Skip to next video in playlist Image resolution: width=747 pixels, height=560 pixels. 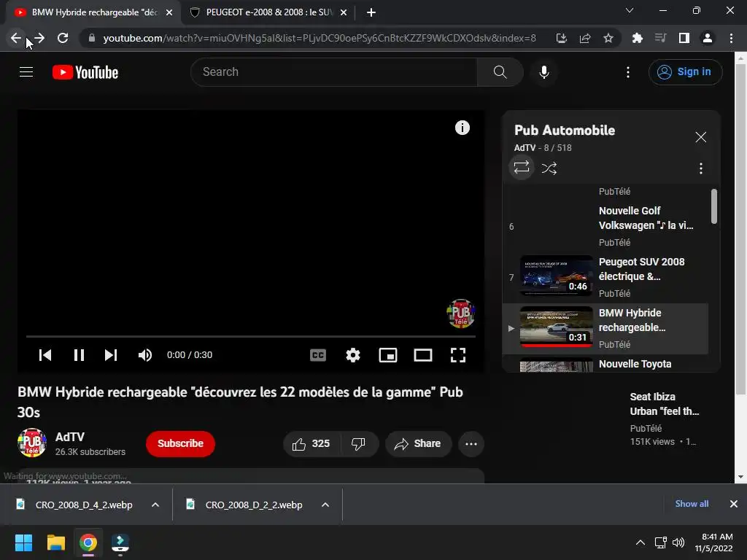tap(111, 355)
